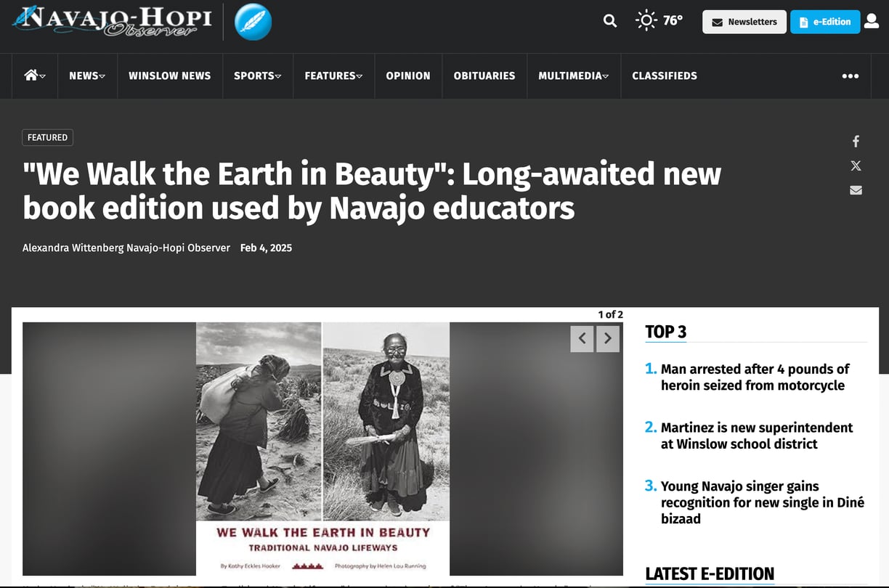Share article via Facebook icon
The image size is (889, 588).
coord(856,142)
